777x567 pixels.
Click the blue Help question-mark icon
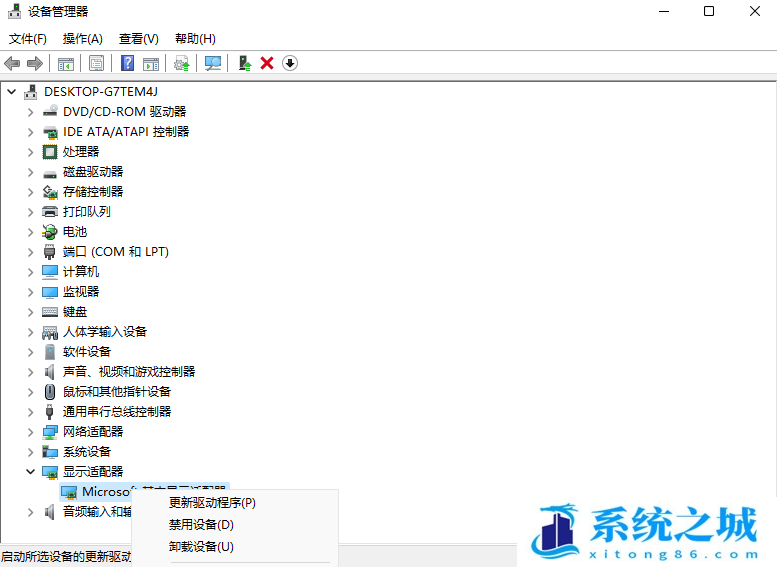click(127, 63)
